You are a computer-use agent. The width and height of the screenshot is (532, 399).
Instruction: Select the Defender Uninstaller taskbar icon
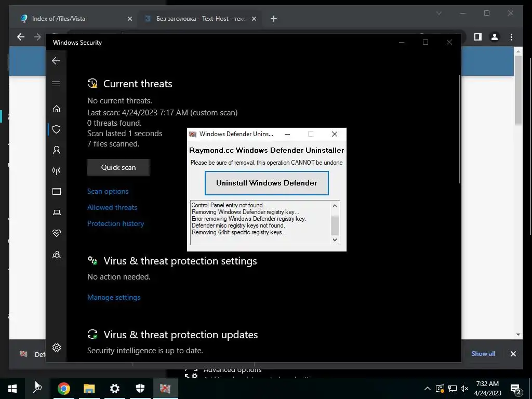point(166,389)
